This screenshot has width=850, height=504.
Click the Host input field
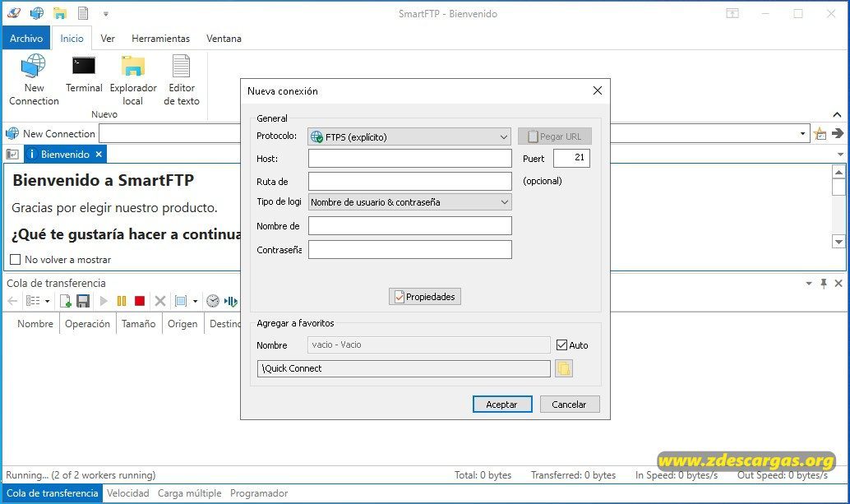coord(410,158)
